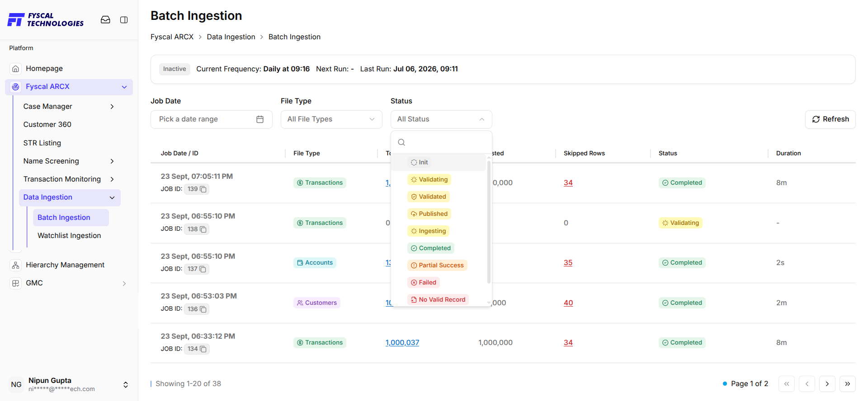Copy job ID 136
Screen dimensions: 868x401
coord(203,309)
